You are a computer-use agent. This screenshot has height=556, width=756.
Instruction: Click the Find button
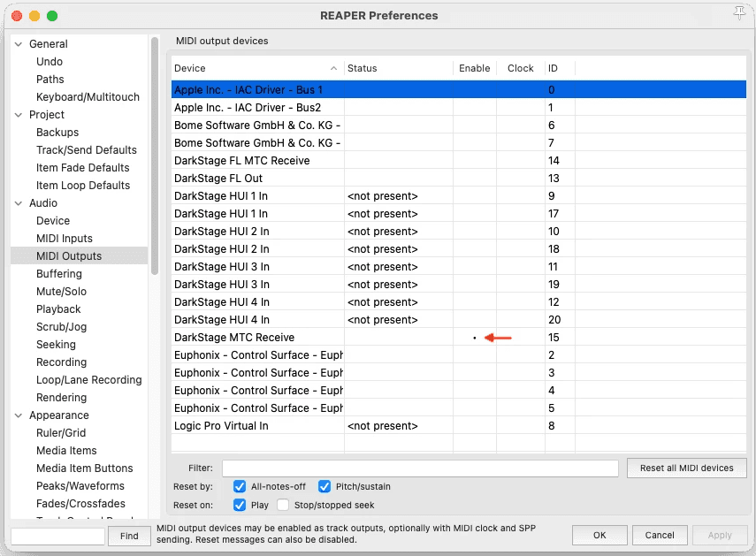[x=129, y=536]
